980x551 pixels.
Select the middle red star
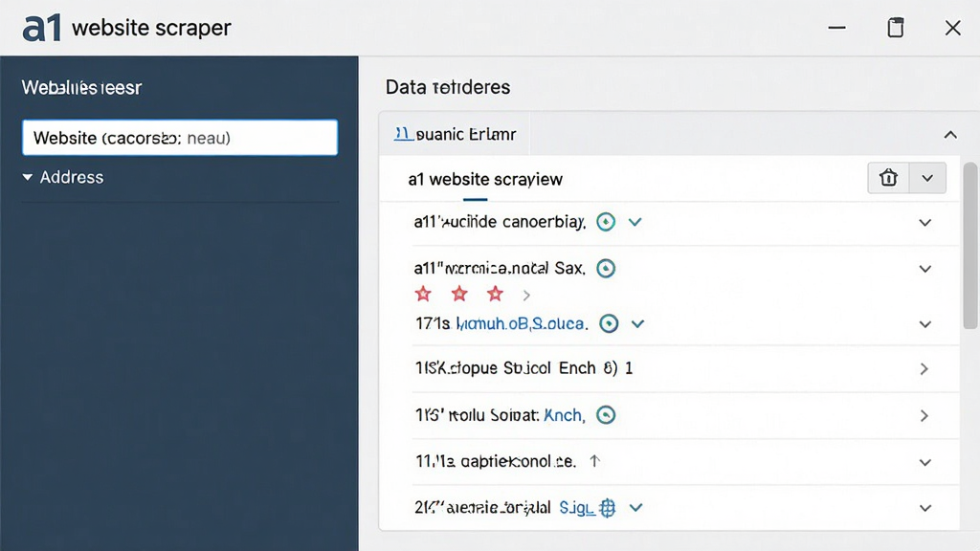(459, 294)
